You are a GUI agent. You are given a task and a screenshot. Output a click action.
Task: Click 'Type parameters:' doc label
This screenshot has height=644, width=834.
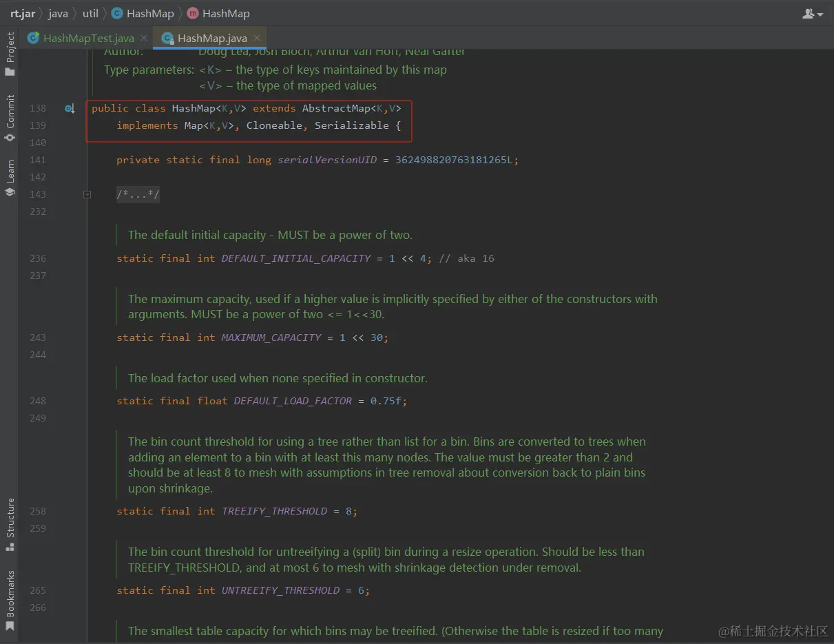[x=149, y=70]
